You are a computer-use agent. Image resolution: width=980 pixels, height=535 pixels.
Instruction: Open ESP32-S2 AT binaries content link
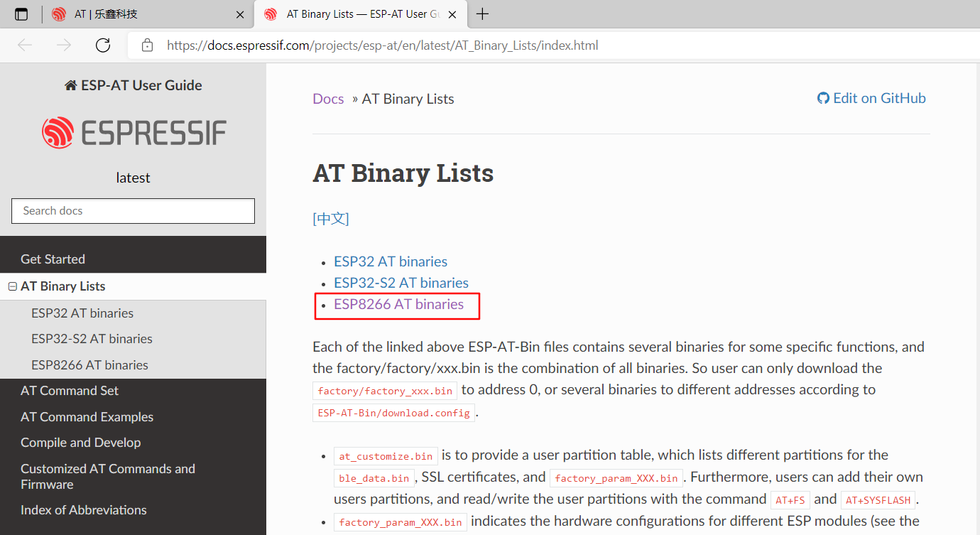pos(401,283)
